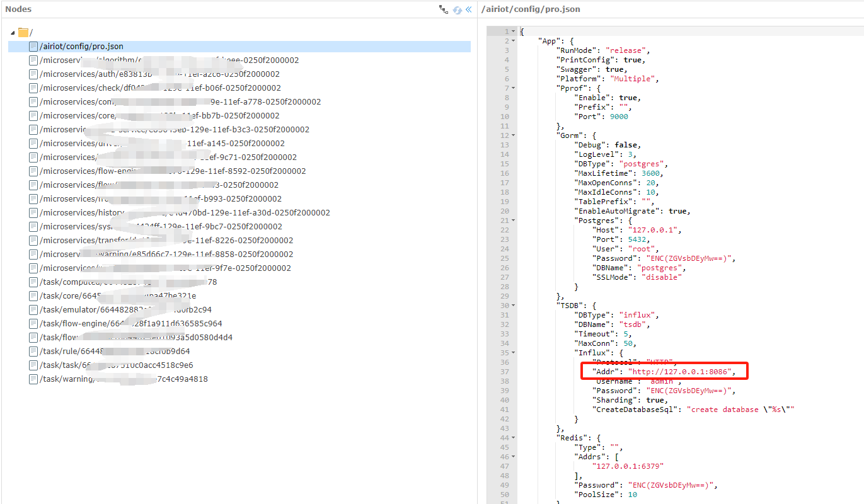Fold the "Postgres" block at line 21
864x504 pixels.
pyautogui.click(x=514, y=220)
